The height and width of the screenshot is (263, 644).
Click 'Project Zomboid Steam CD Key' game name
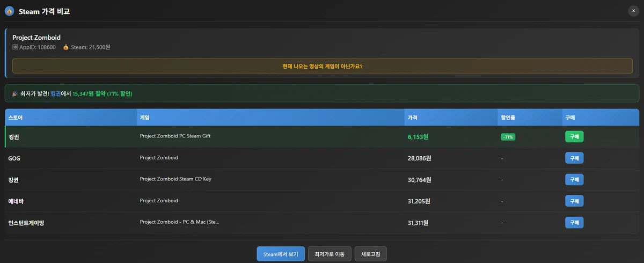(175, 179)
